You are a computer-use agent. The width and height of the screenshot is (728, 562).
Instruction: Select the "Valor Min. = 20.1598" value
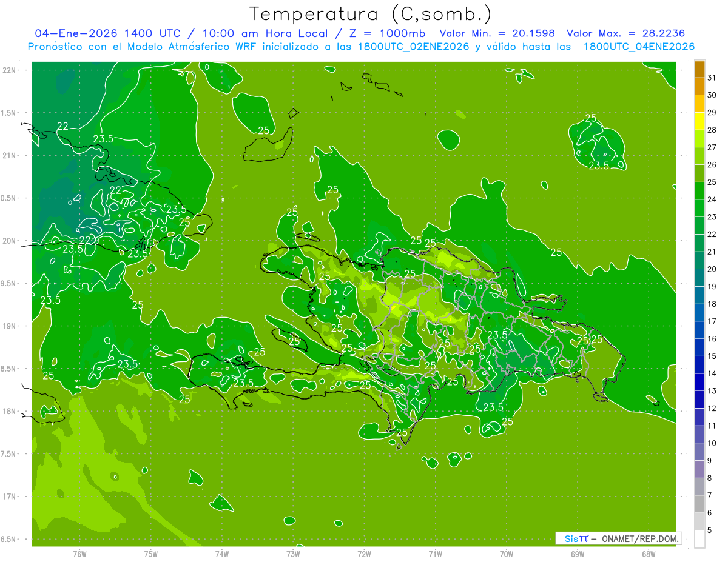pos(497,33)
